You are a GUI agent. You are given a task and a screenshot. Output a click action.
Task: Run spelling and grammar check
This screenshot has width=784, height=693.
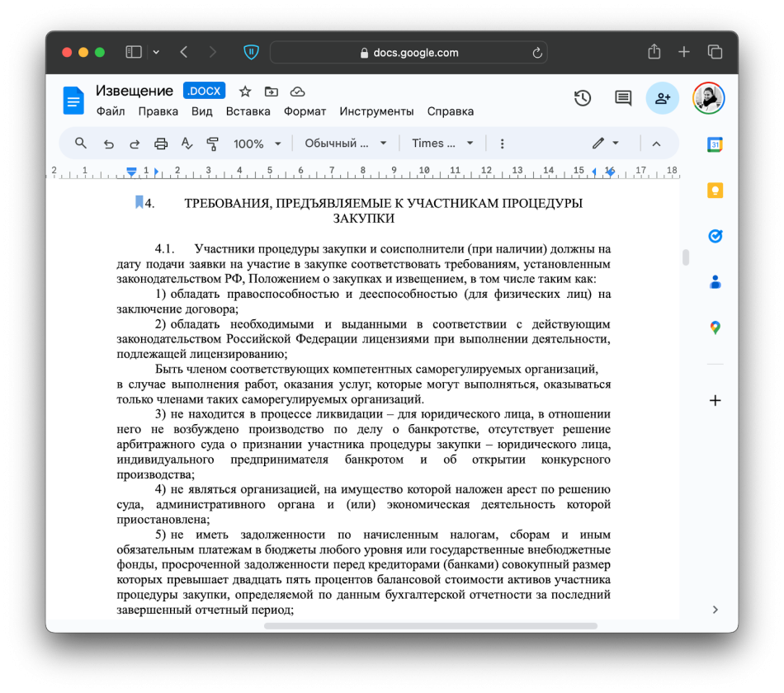pos(187,144)
